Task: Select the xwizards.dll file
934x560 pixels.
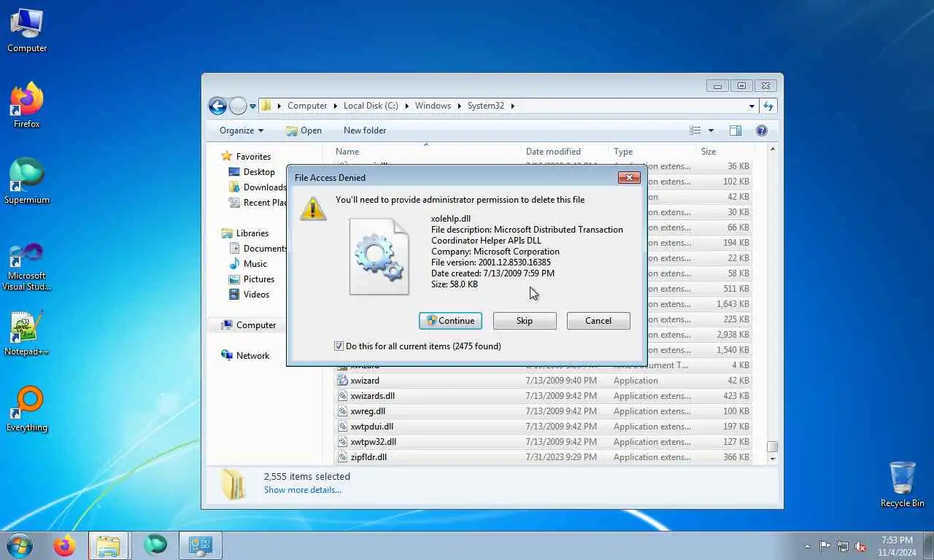Action: pyautogui.click(x=543, y=396)
